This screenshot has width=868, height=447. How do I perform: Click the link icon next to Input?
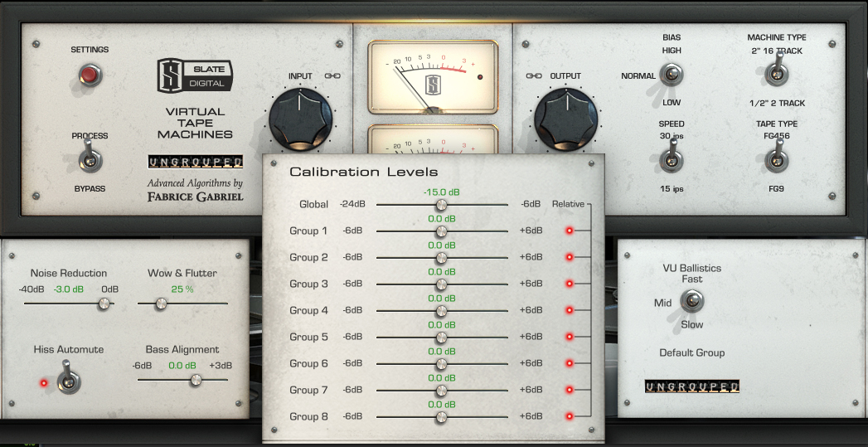[332, 76]
